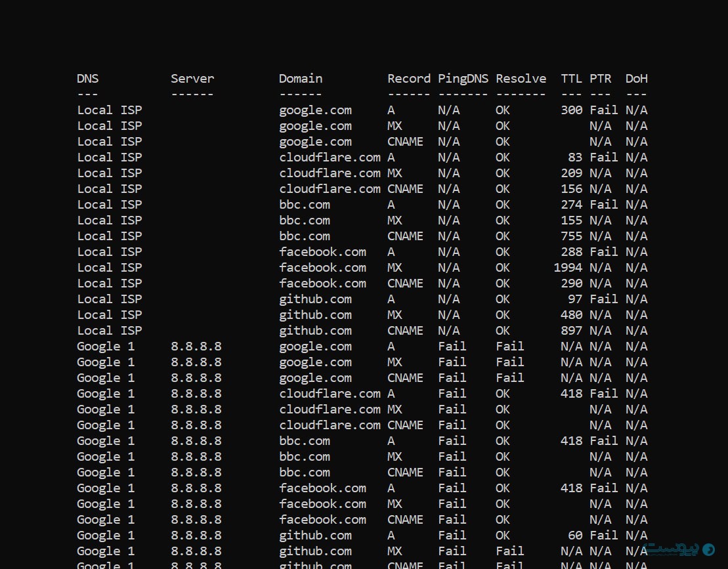Click the Record column header
The image size is (728, 569).
pos(409,79)
